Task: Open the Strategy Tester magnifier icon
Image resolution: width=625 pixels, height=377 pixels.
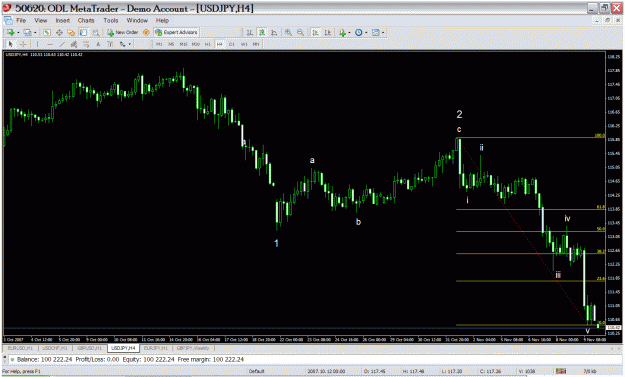Action: point(96,33)
